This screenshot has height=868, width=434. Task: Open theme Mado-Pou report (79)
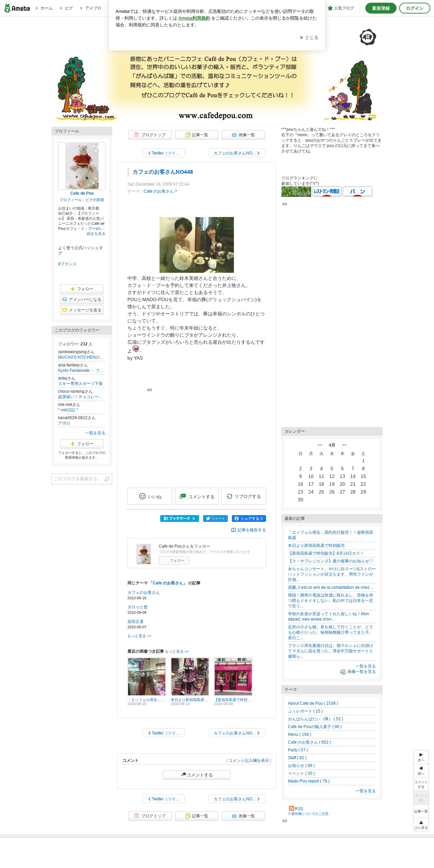pos(309,781)
